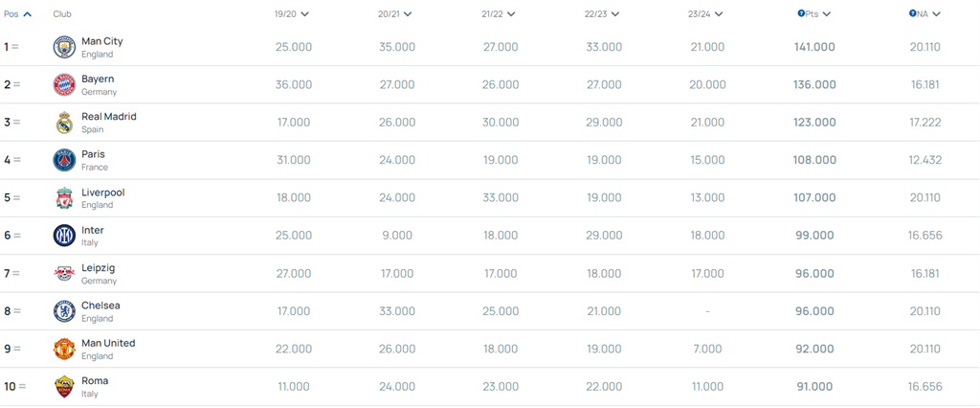980x408 pixels.
Task: Open the Real Madrid club name link
Action: click(109, 117)
